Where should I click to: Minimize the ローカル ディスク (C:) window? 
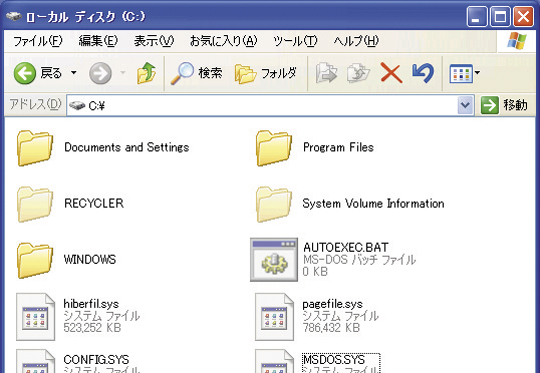point(477,16)
